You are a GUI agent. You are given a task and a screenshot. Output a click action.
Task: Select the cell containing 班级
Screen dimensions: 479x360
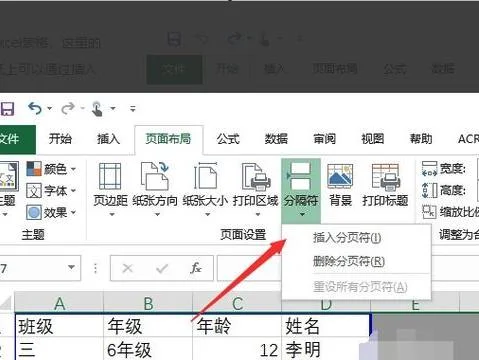click(59, 326)
